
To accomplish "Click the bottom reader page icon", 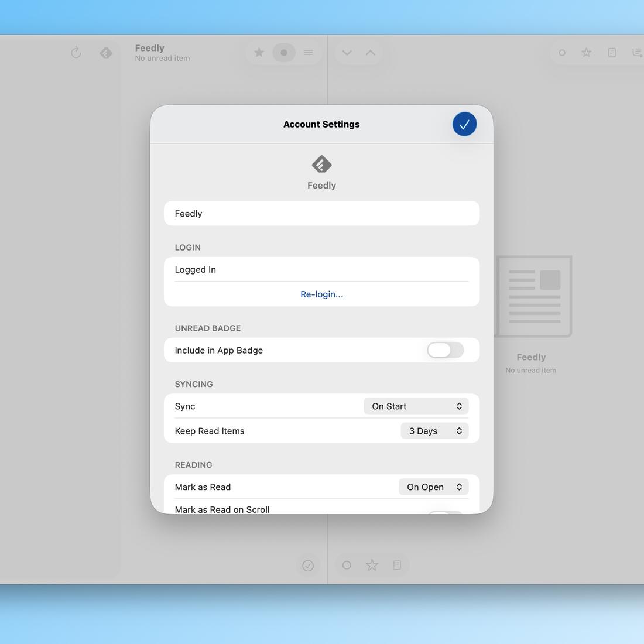I will [x=397, y=565].
